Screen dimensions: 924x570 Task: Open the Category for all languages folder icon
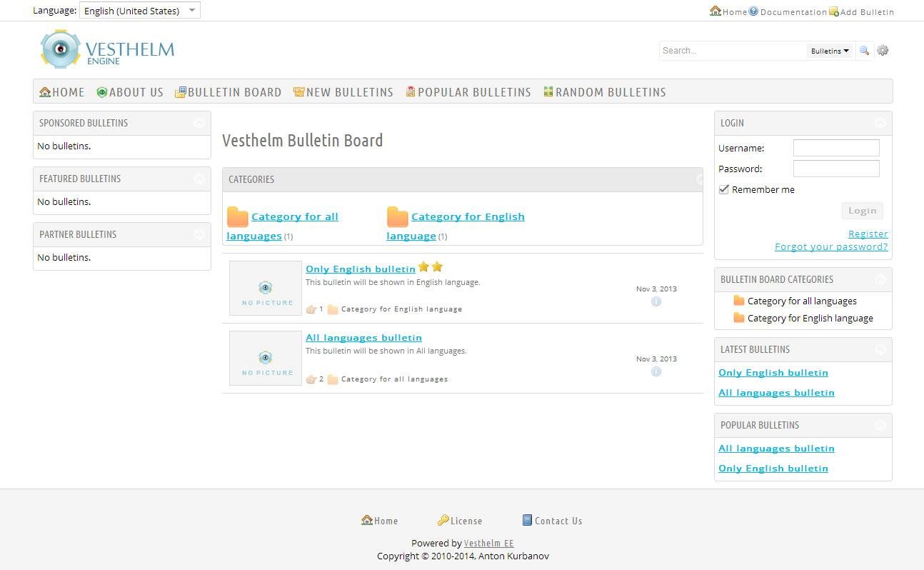(x=236, y=216)
